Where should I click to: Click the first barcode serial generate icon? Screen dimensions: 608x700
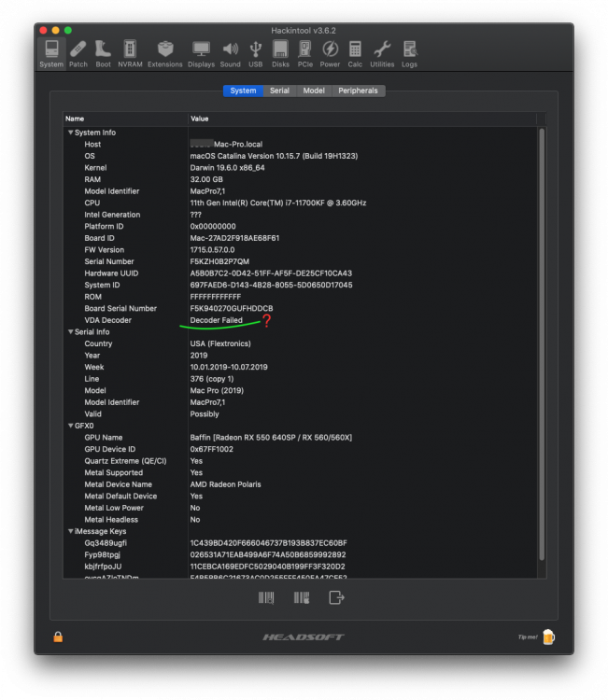(266, 597)
